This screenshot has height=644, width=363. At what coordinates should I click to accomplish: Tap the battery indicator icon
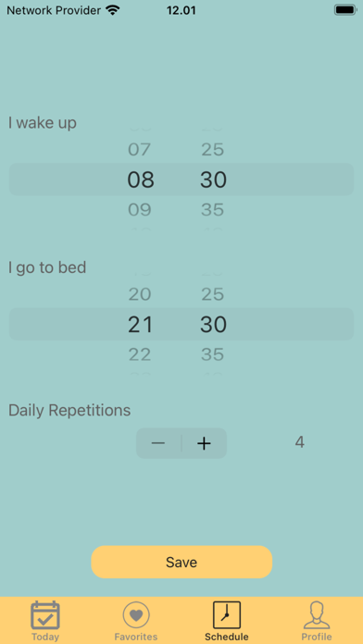point(345,10)
